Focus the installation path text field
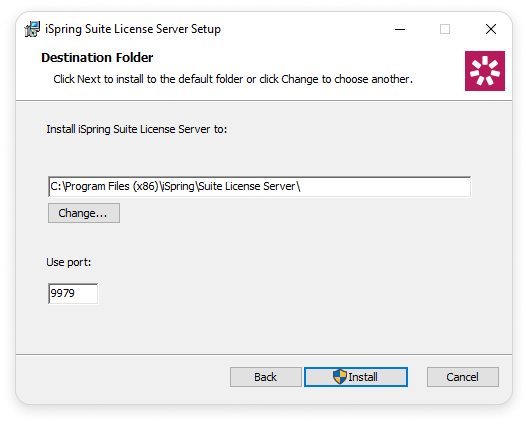 click(260, 186)
